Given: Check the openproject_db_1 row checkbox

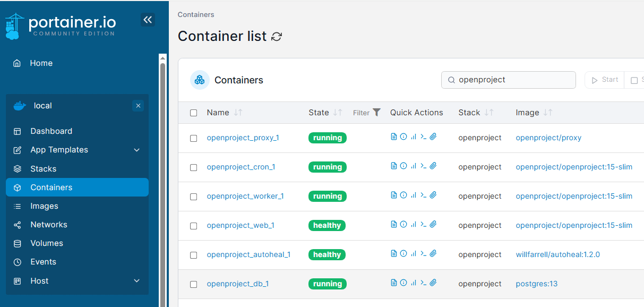Looking at the screenshot, I should (193, 284).
